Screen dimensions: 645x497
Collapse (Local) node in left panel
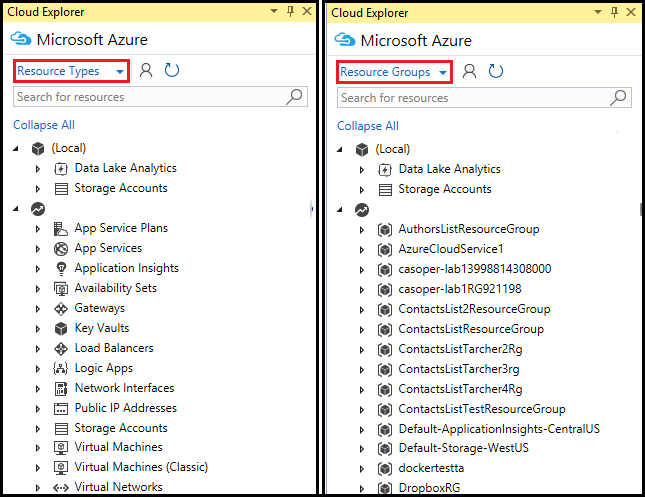16,149
